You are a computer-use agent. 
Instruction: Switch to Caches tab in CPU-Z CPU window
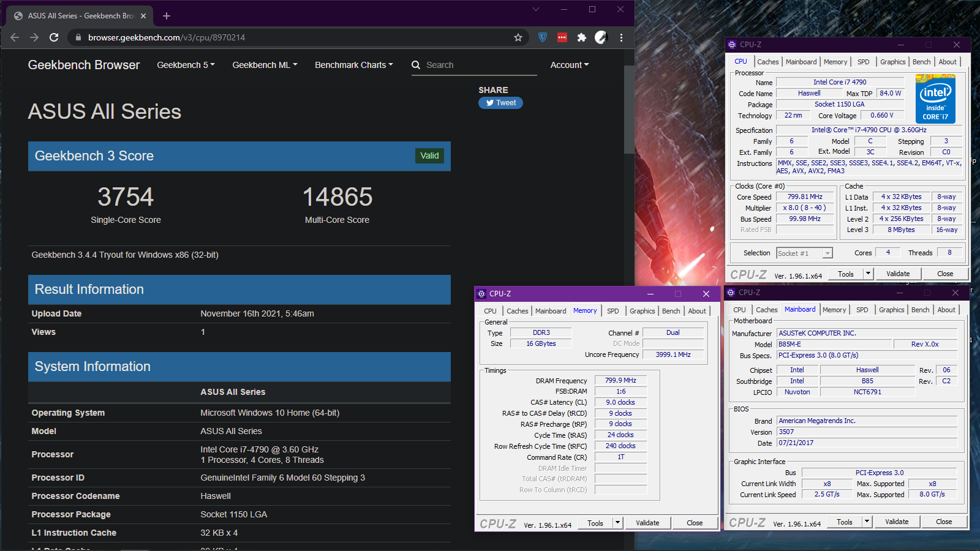click(767, 62)
